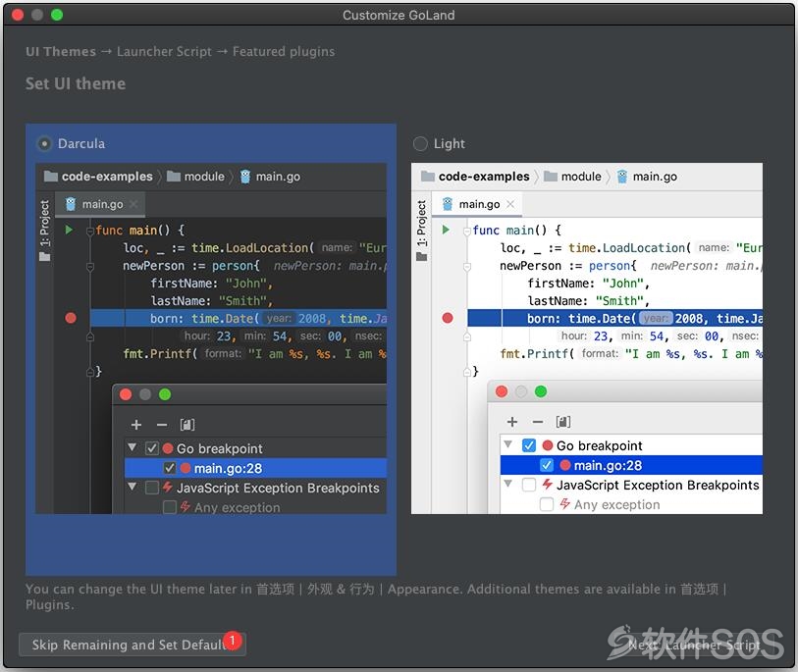Viewport: 798px width, 672px height.
Task: Click the red breakpoint dot in Light gutter
Action: click(448, 318)
